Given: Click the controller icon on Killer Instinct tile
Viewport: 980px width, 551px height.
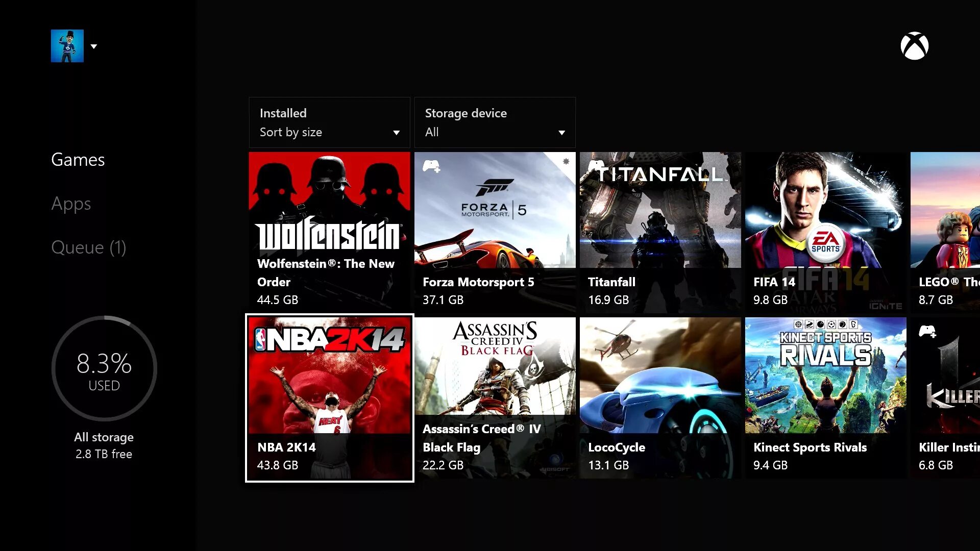Looking at the screenshot, I should pyautogui.click(x=927, y=332).
